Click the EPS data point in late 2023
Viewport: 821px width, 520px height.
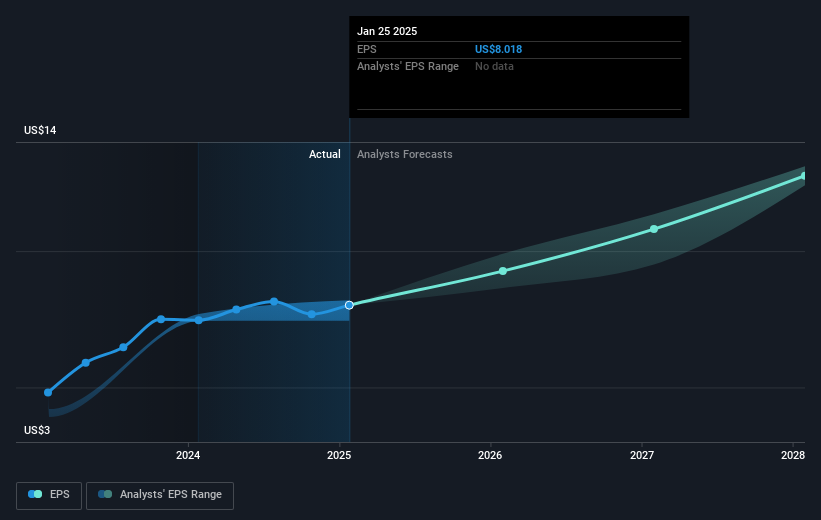161,319
